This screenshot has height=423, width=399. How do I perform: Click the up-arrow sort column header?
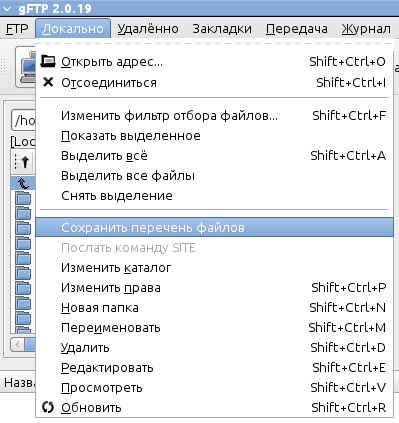point(23,162)
